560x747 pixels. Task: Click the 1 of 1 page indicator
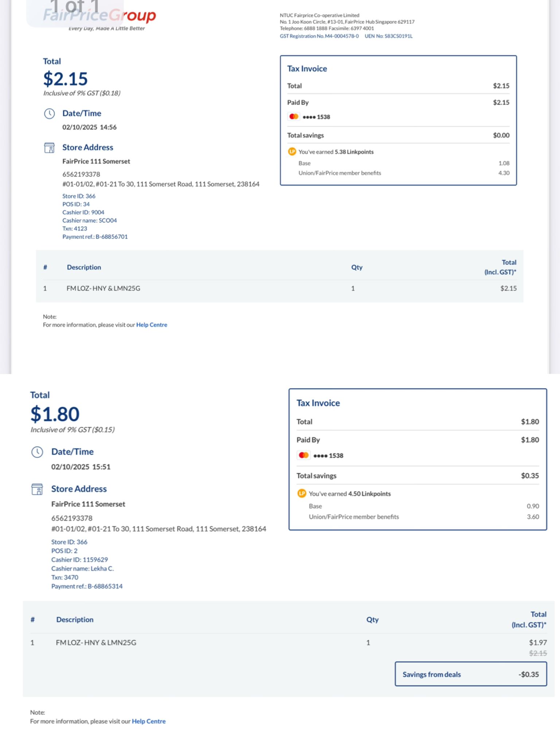coord(75,7)
